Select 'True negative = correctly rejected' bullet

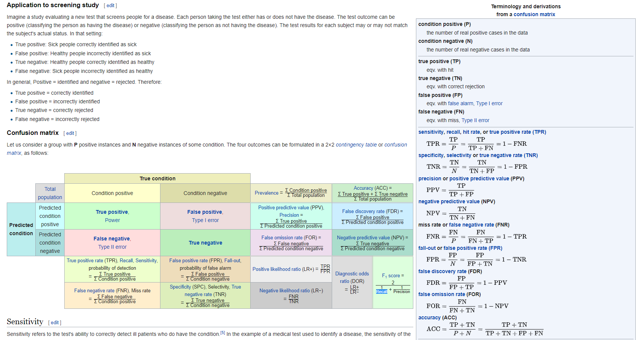coord(54,110)
